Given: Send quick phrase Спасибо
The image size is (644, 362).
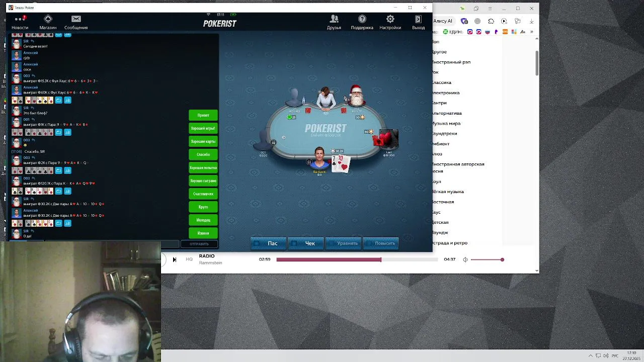Looking at the screenshot, I should pos(203,154).
